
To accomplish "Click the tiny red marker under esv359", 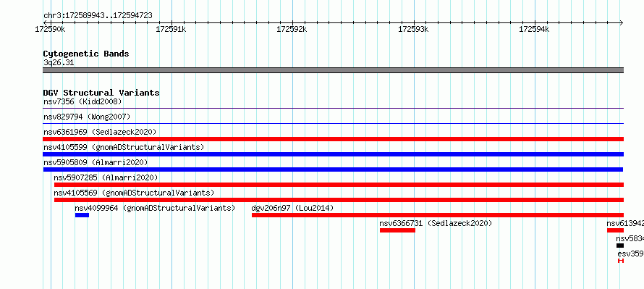I will [621, 261].
